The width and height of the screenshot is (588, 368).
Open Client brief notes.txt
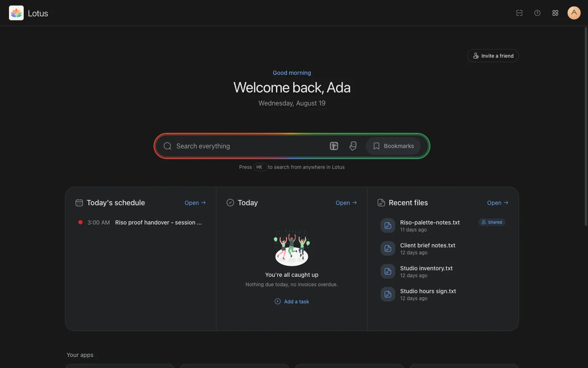click(443, 249)
